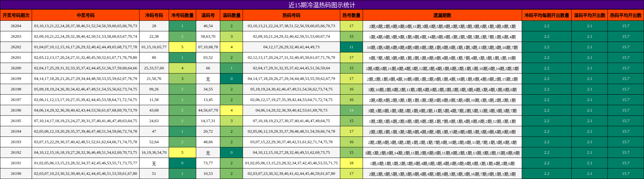Click the omission periods cell in row 26194
Viewport: 644px width, 179px height.
pos(442,131)
